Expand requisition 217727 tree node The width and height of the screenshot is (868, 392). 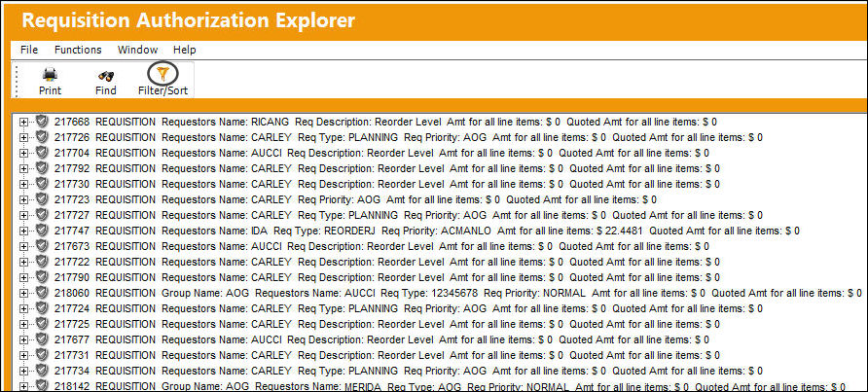23,215
